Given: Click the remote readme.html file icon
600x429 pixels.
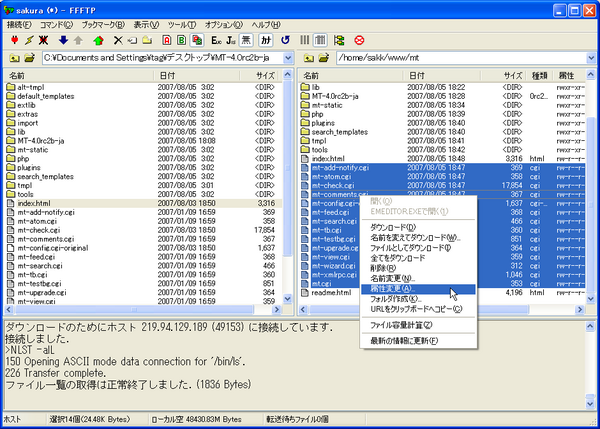Looking at the screenshot, I should pyautogui.click(x=305, y=293).
